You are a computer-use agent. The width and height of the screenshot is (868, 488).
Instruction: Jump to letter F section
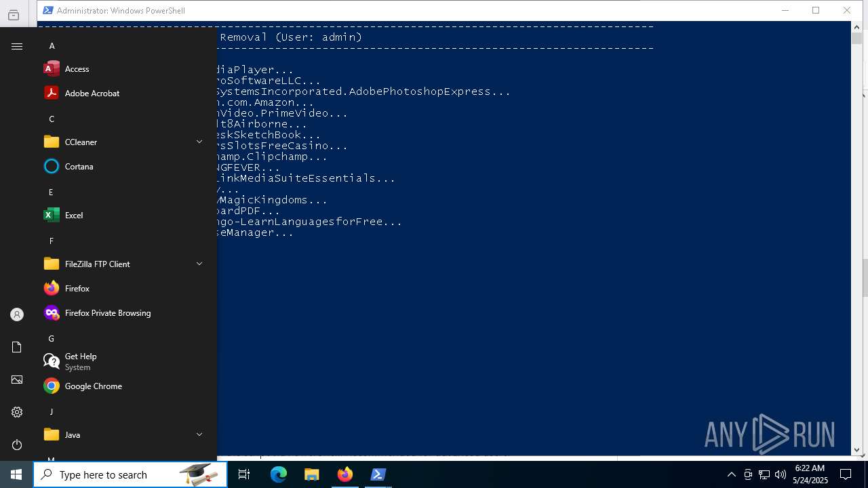(x=51, y=241)
